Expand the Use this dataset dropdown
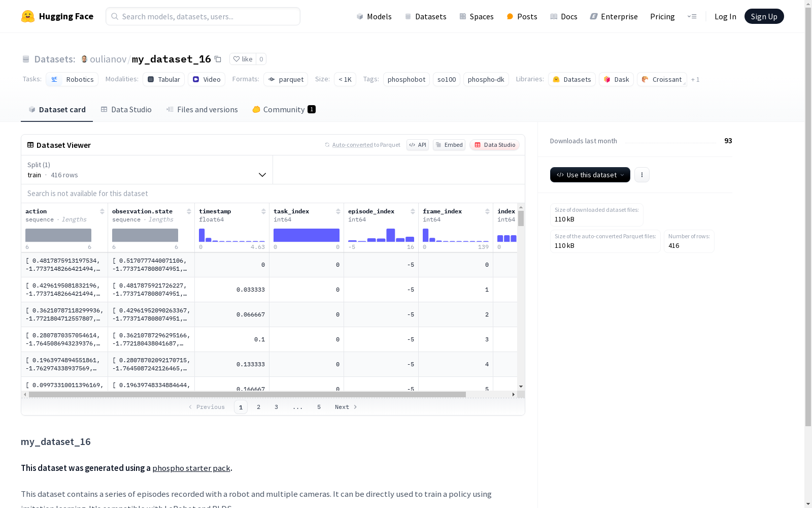Screen dimensions: 812x508 [590, 175]
